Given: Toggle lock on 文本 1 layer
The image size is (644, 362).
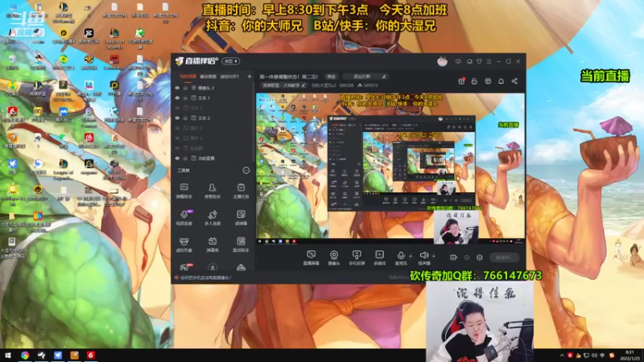Looking at the screenshot, I should pos(185,98).
